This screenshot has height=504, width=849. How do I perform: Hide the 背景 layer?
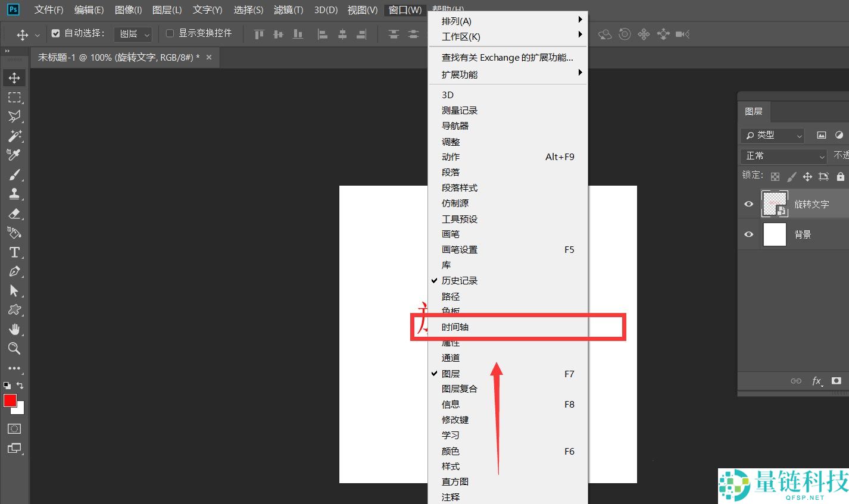click(x=749, y=234)
